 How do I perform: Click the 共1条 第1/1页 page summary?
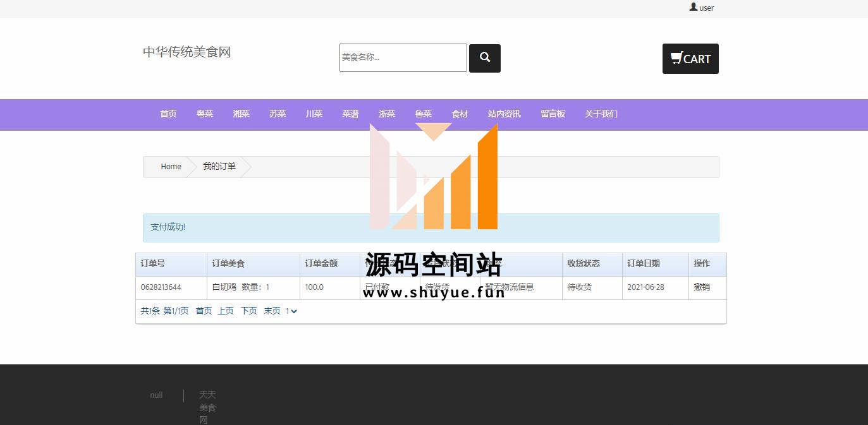164,311
